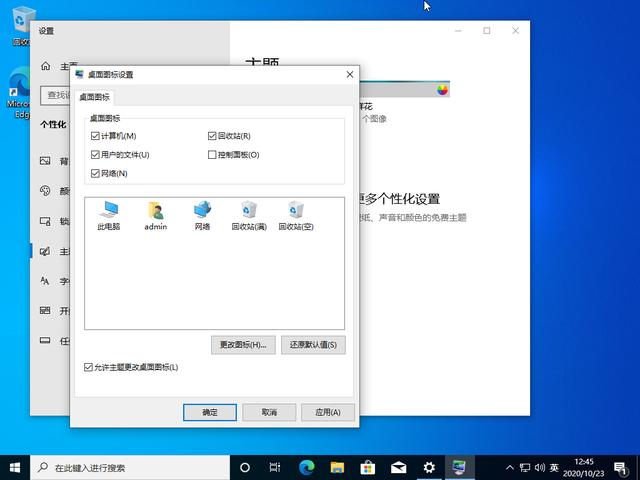Confirm with the 确定 button
The width and height of the screenshot is (640, 480).
click(x=210, y=412)
